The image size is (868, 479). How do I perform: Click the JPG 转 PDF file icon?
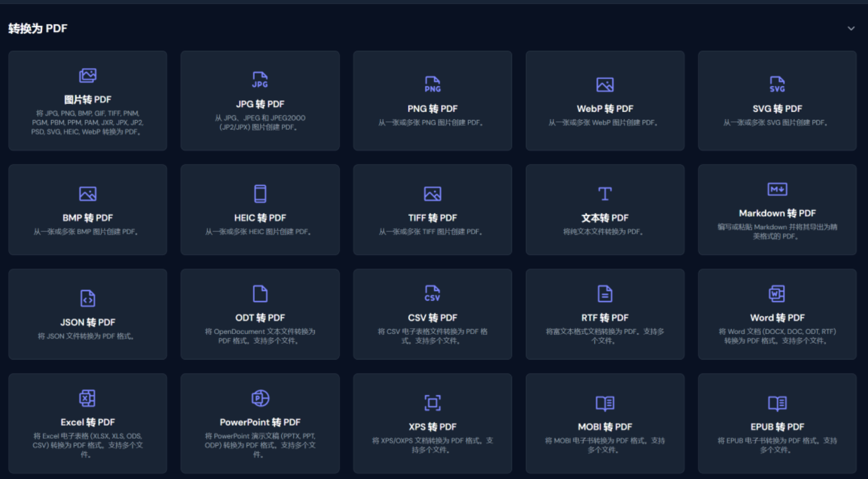tap(260, 80)
